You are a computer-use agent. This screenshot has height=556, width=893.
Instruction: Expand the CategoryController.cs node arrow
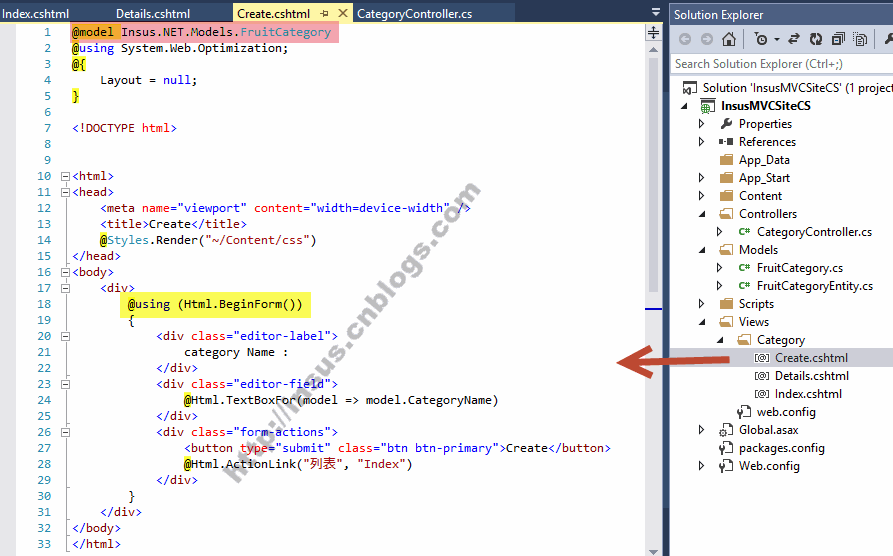pos(719,232)
